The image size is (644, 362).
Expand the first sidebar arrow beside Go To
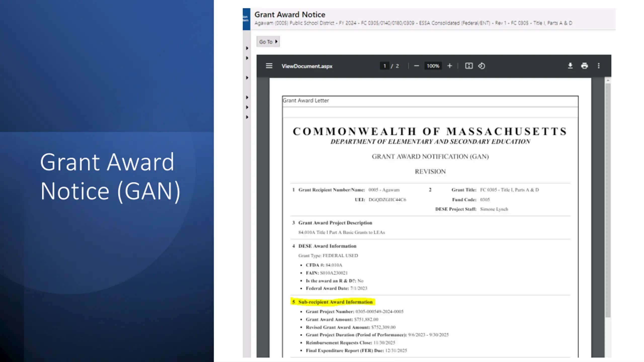[247, 48]
